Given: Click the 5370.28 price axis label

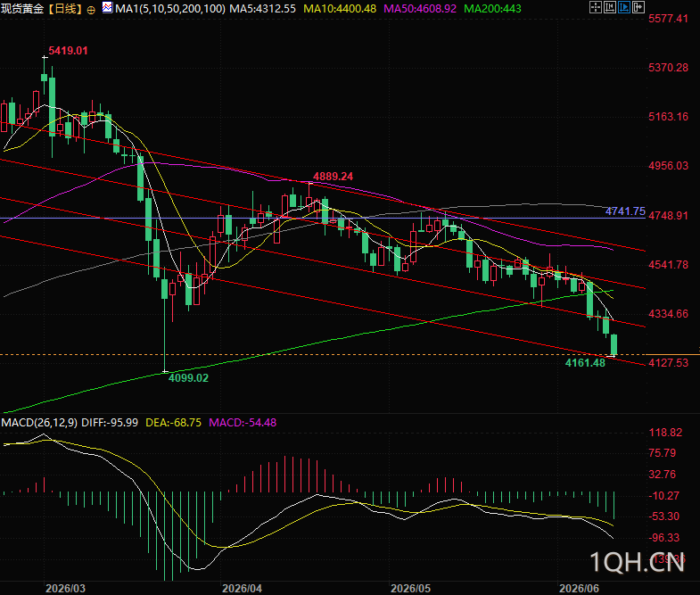Looking at the screenshot, I should 668,68.
